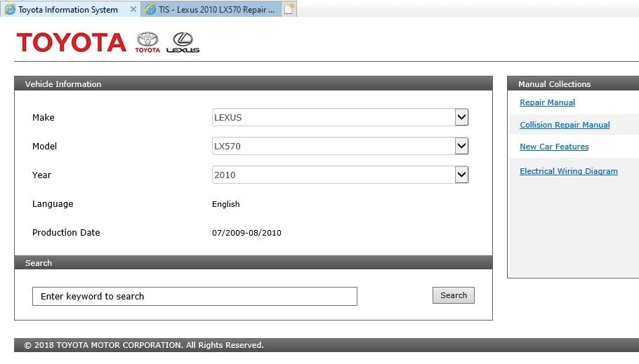Close the Toyota Information System tab
Image resolution: width=639 pixels, height=364 pixels.
click(x=133, y=10)
